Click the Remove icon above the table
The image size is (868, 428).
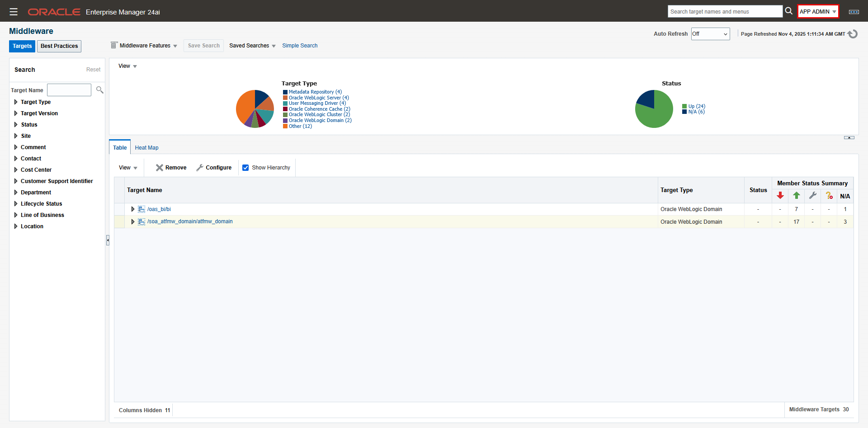[159, 167]
